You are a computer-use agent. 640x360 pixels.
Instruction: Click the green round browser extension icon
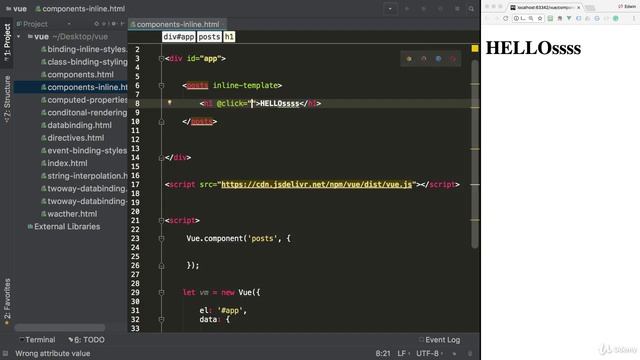(x=616, y=18)
